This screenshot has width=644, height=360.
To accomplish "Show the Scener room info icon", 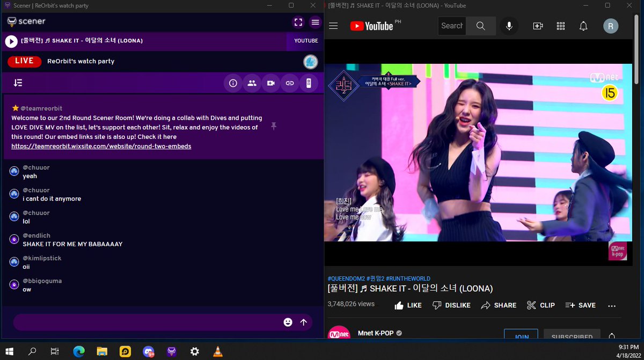I will point(233,83).
